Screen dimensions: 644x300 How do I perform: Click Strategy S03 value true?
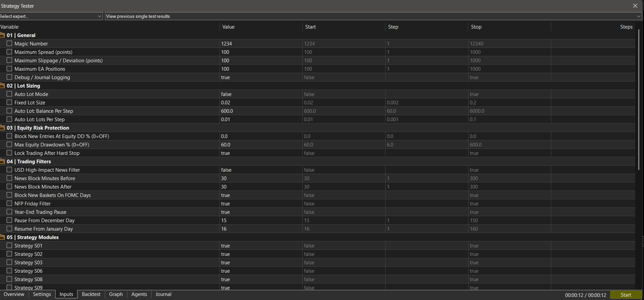pos(261,262)
